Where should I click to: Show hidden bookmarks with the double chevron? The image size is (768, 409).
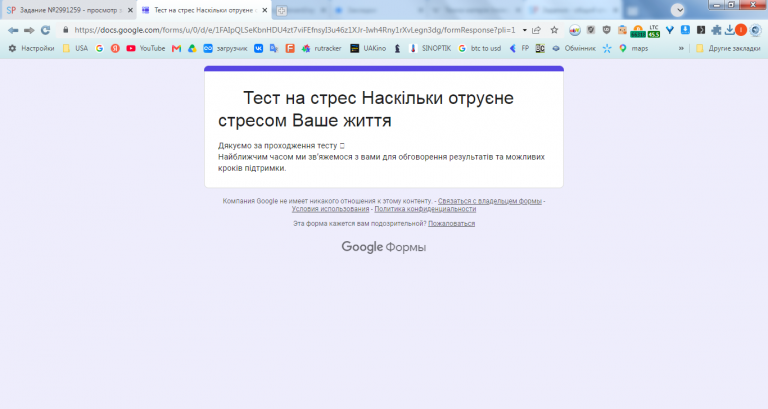click(x=681, y=48)
